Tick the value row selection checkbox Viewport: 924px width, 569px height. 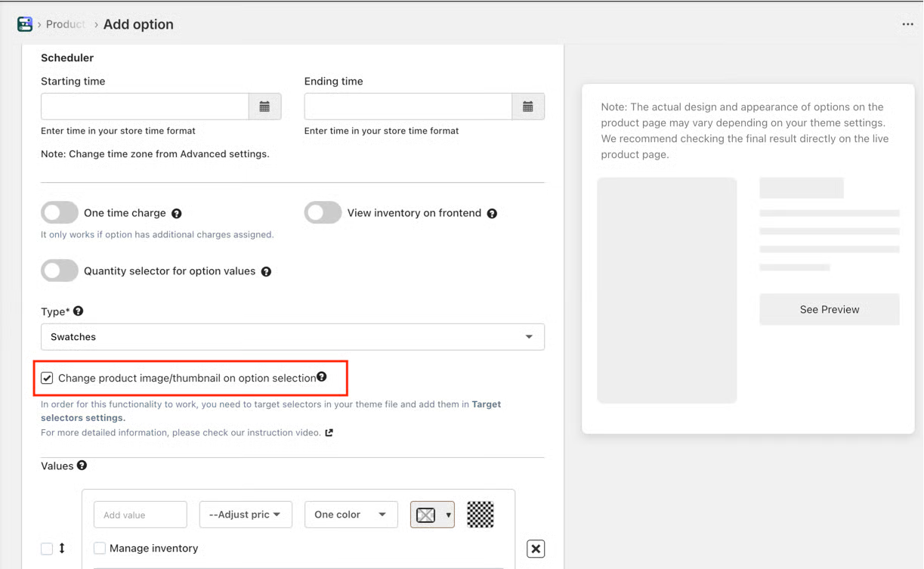(x=47, y=549)
